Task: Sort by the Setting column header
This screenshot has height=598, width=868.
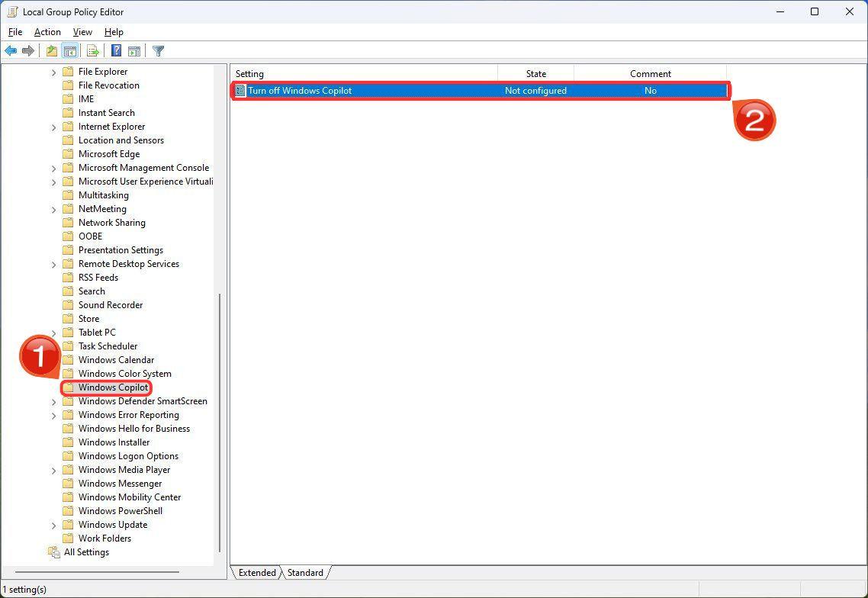Action: click(x=364, y=74)
